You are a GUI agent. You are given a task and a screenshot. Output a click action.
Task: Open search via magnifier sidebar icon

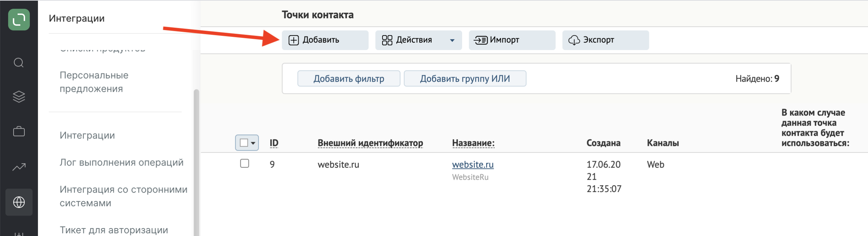(x=19, y=63)
